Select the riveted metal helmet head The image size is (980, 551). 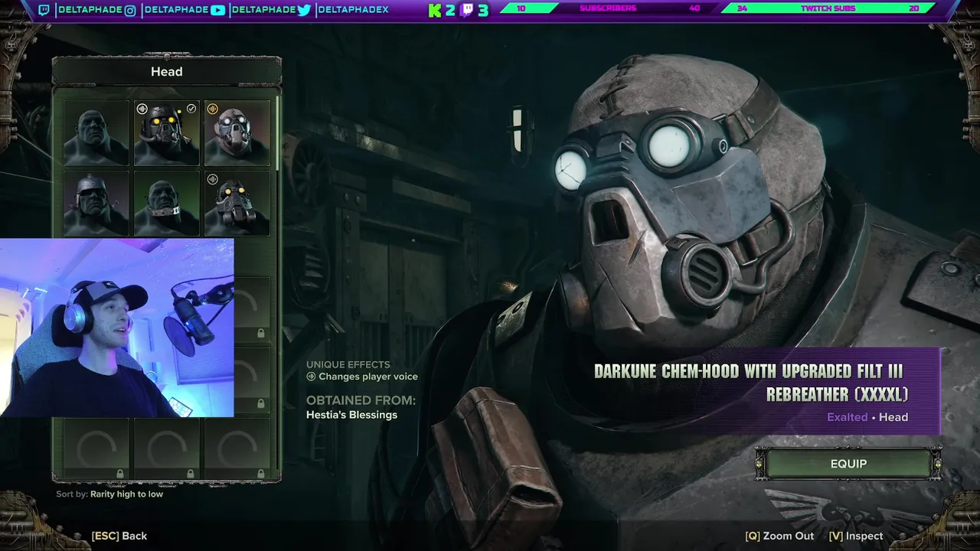click(x=96, y=203)
